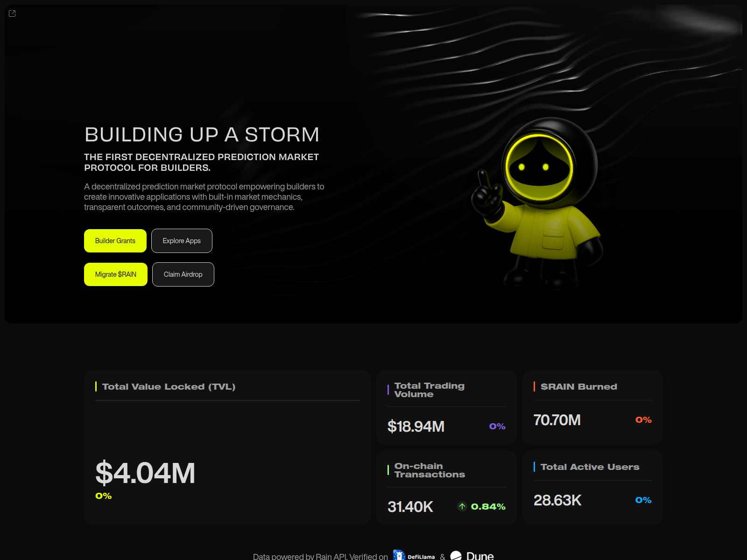
Task: Click the Builder Grants button
Action: point(115,241)
